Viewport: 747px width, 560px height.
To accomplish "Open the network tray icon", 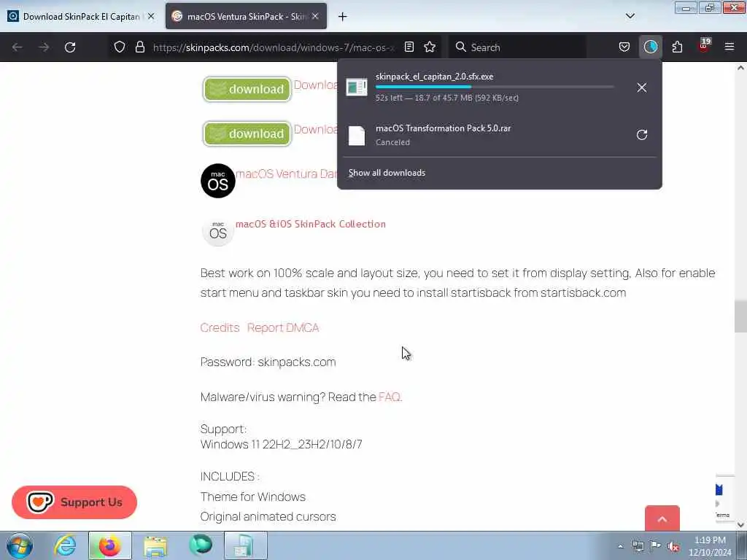I will (x=638, y=547).
